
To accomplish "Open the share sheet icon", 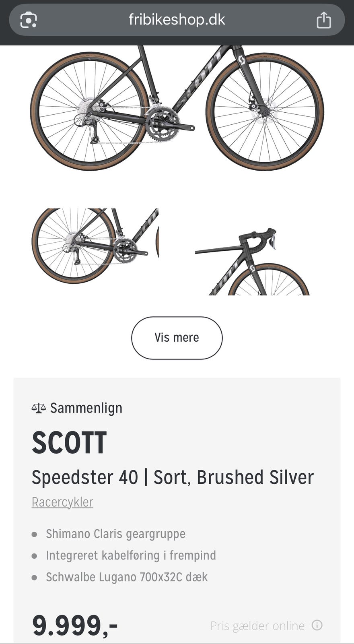I will 323,20.
